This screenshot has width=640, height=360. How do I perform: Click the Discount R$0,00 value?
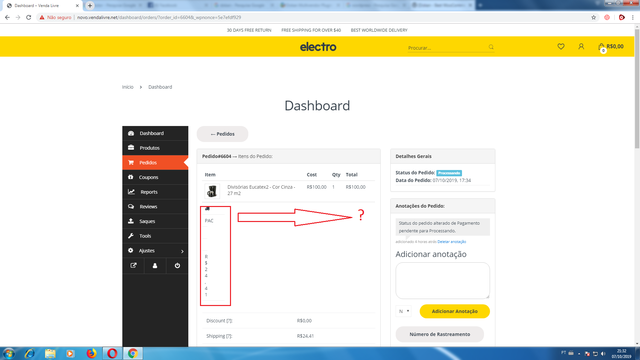304,321
